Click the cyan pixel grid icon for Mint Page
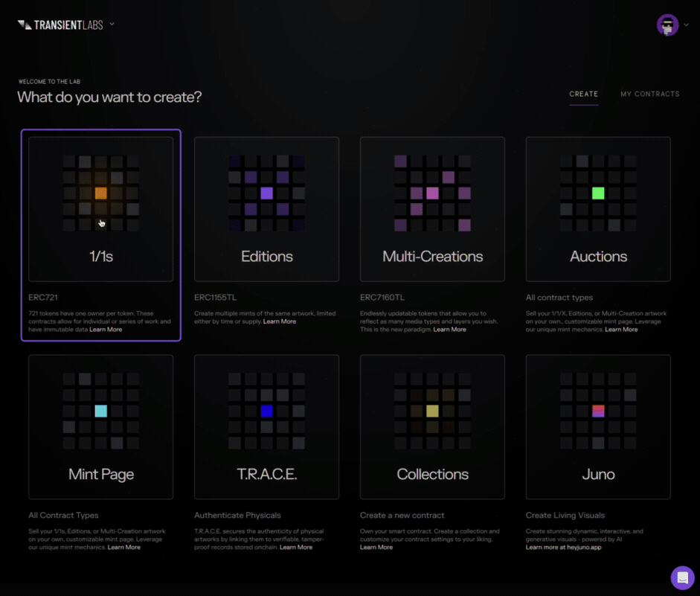The image size is (700, 596). click(x=101, y=411)
